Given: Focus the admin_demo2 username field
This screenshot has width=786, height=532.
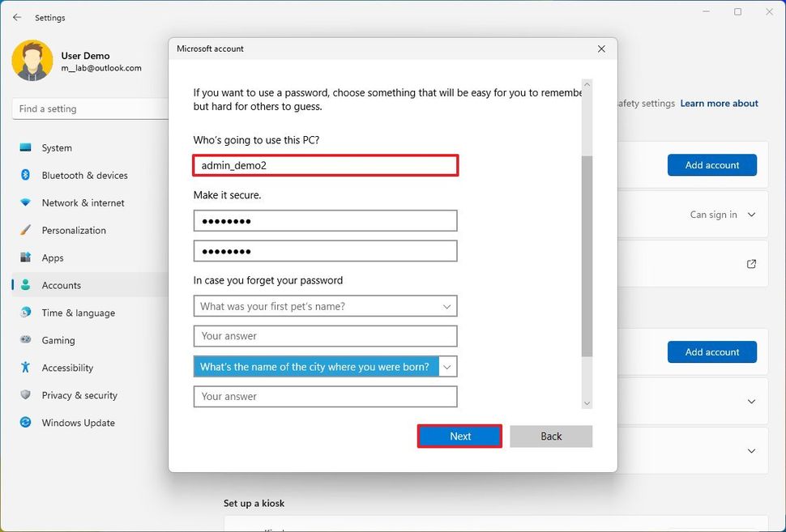Looking at the screenshot, I should click(325, 165).
